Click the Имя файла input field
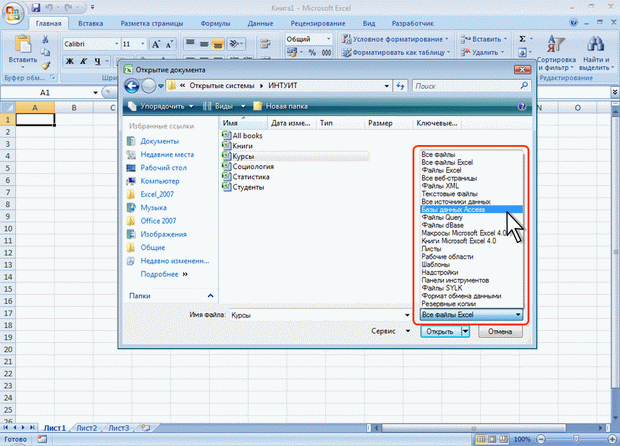The height and width of the screenshot is (446, 620). point(320,315)
